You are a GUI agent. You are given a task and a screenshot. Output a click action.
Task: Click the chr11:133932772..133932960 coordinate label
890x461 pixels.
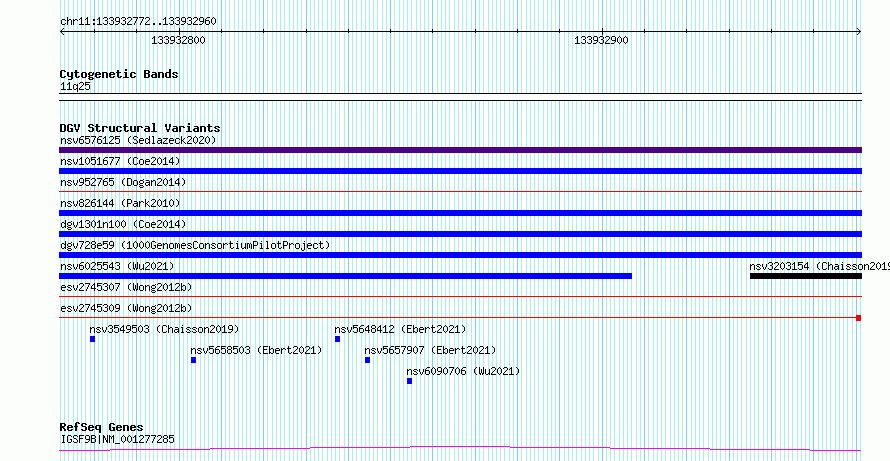[x=138, y=22]
